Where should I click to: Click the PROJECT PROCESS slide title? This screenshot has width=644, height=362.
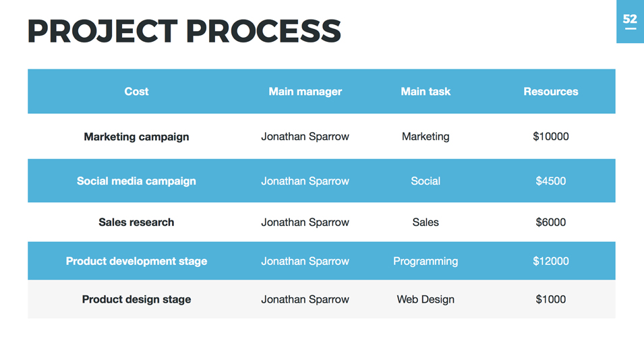(x=184, y=32)
